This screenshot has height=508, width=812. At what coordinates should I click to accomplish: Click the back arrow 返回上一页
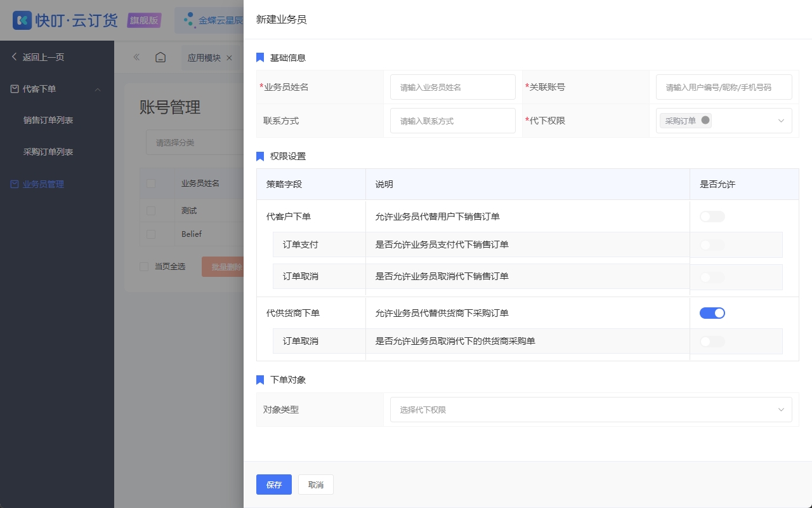click(x=14, y=57)
